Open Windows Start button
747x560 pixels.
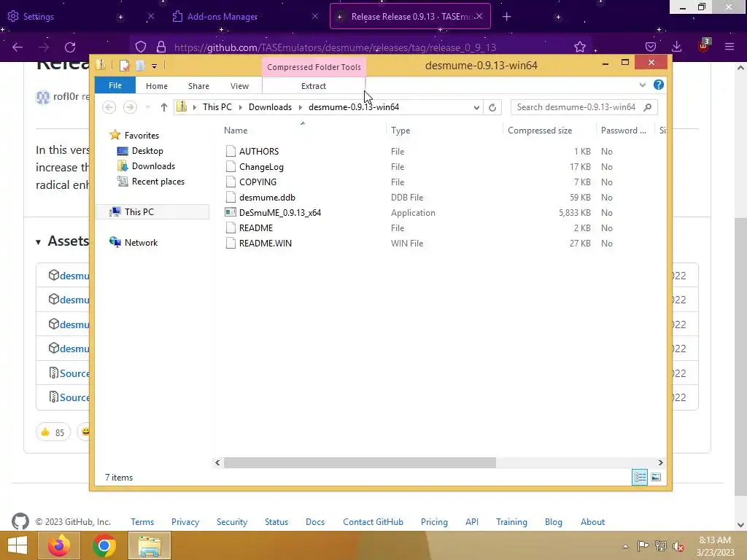coord(18,545)
